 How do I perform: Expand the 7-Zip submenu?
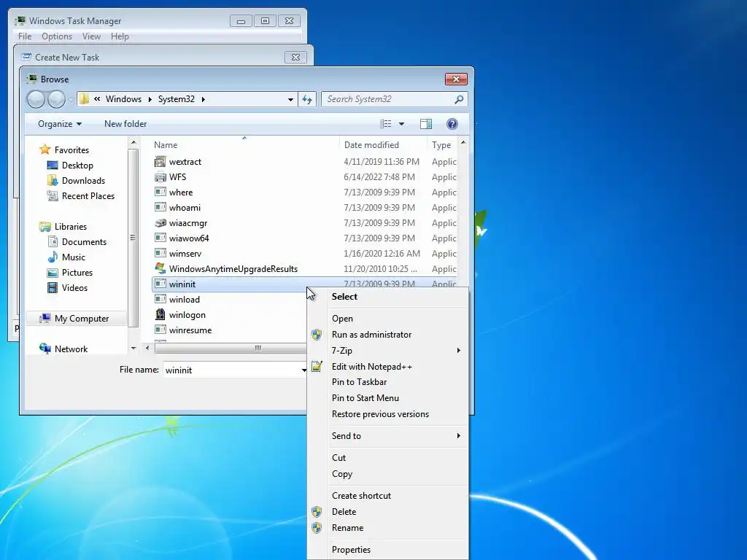[458, 351]
